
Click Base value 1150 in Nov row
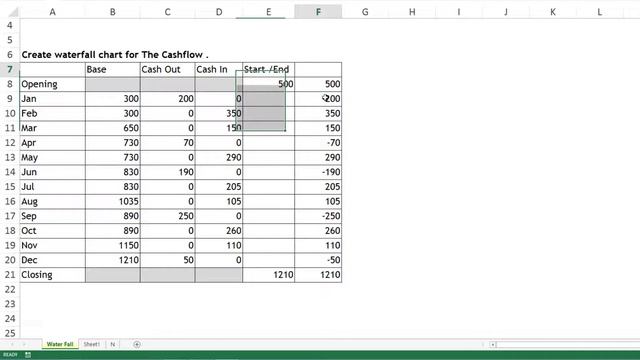pyautogui.click(x=113, y=245)
